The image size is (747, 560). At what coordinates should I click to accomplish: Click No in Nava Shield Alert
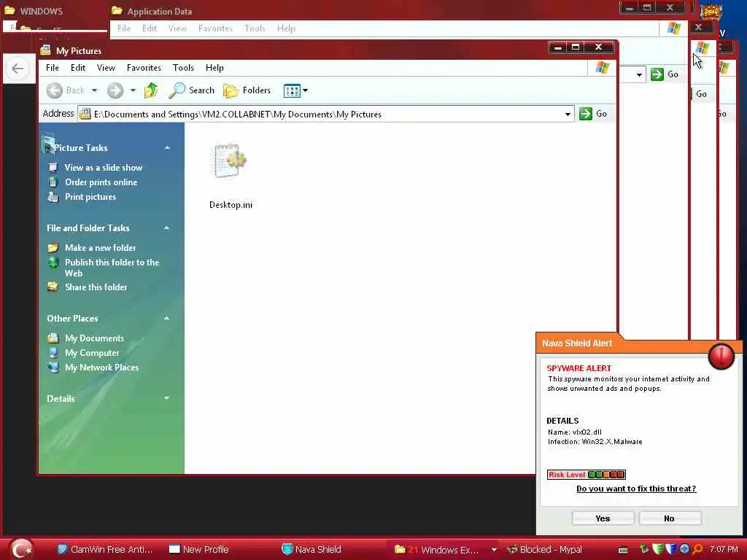[x=670, y=518]
